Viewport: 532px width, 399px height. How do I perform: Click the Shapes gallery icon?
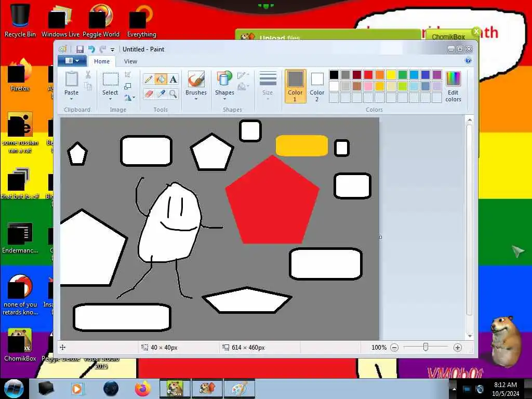pos(224,79)
